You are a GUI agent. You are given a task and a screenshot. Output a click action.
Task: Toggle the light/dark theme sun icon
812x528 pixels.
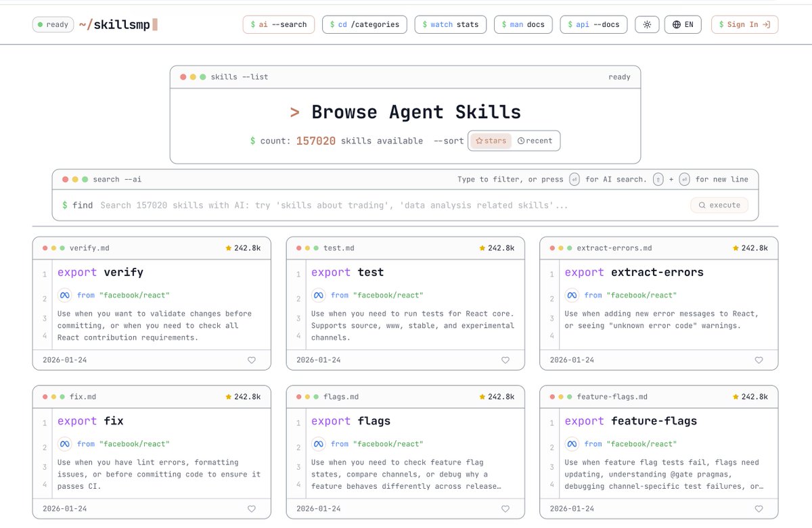(x=647, y=25)
